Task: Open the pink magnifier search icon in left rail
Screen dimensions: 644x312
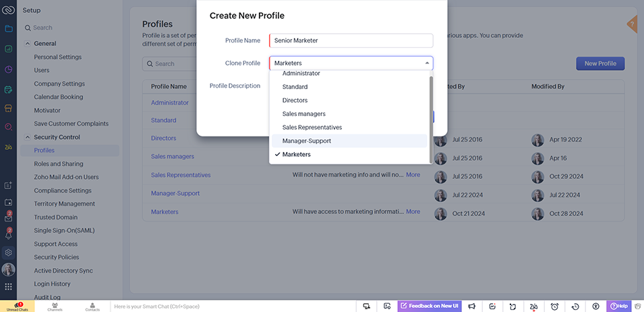Action: click(8, 127)
